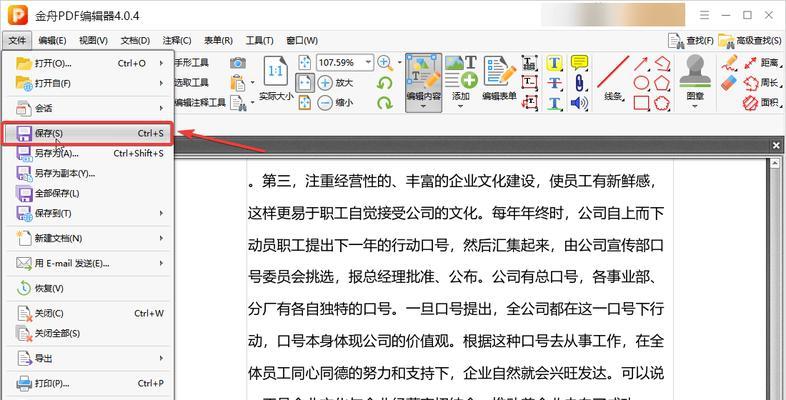Toggle the 编辑内容 edit content tool

click(424, 83)
